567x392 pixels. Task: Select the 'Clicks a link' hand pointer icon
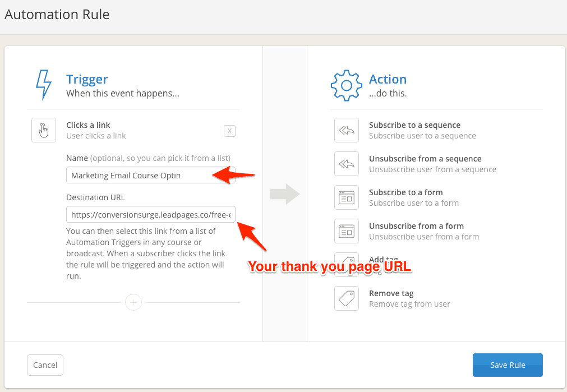click(43, 130)
